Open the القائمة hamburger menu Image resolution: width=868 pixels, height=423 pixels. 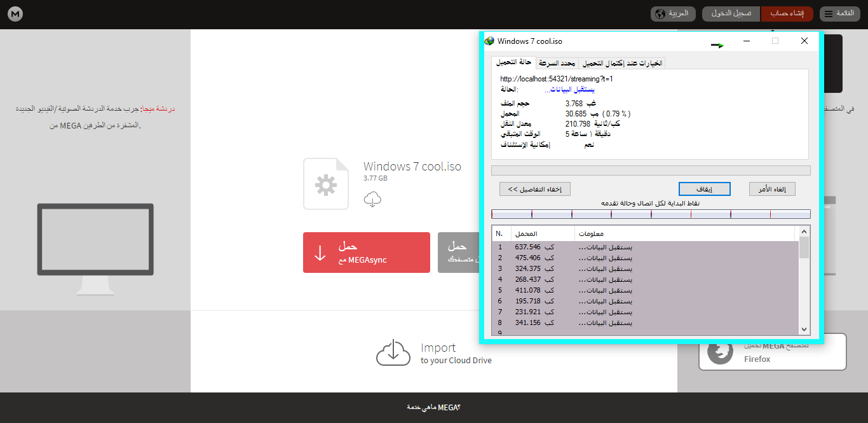click(840, 14)
